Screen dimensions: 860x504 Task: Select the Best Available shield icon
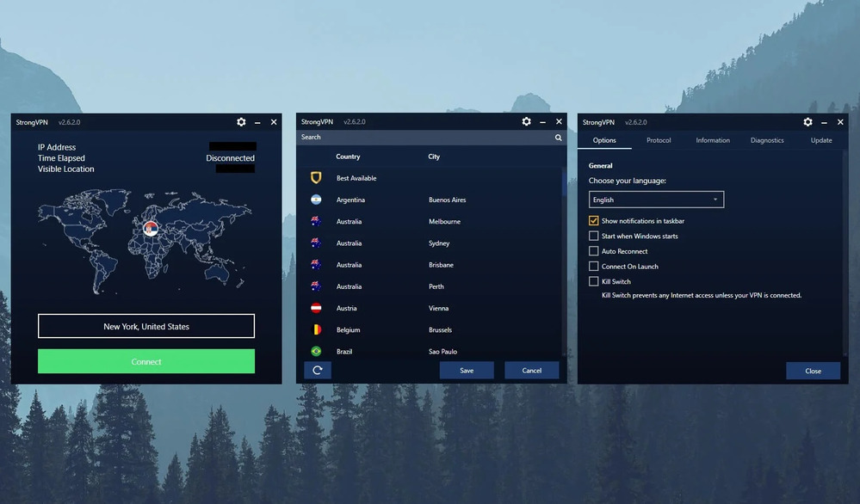tap(317, 178)
